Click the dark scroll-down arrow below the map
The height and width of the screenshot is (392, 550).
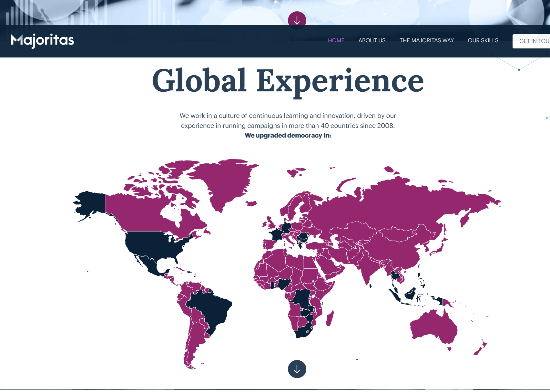pyautogui.click(x=297, y=369)
